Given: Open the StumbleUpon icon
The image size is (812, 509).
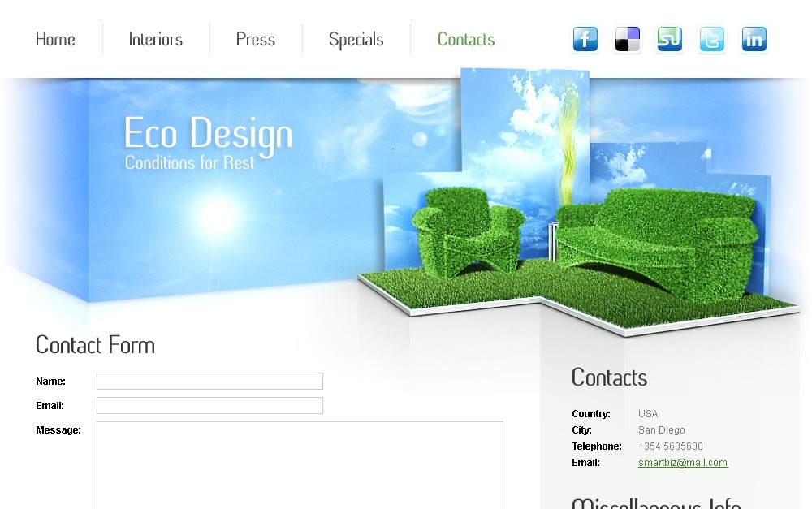Looking at the screenshot, I should (670, 39).
